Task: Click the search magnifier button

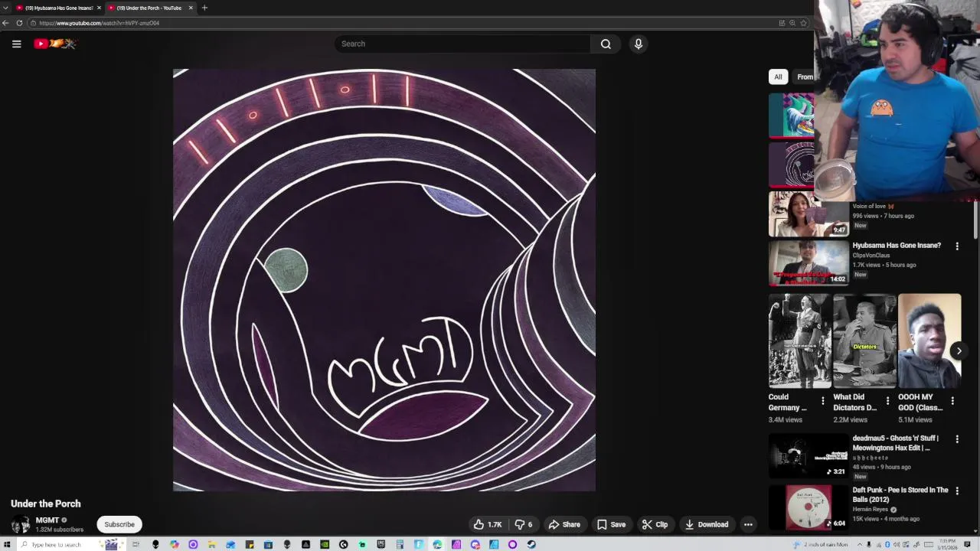Action: pyautogui.click(x=606, y=44)
